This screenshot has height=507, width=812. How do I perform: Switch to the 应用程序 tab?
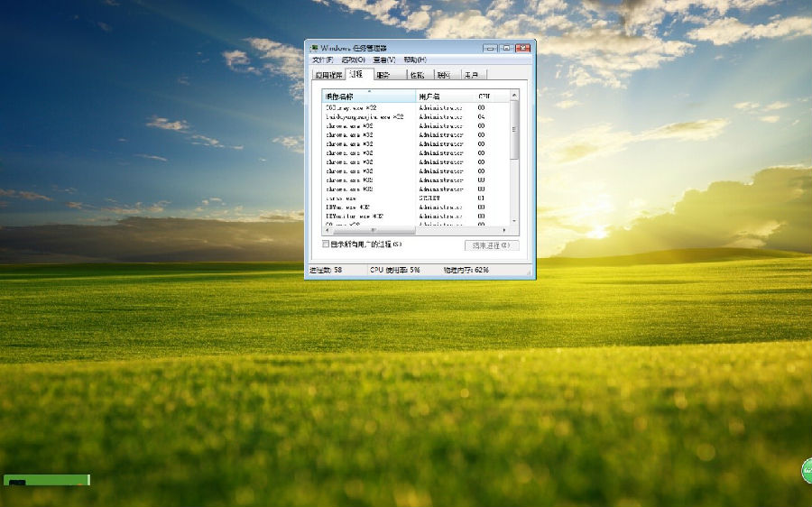coord(328,75)
